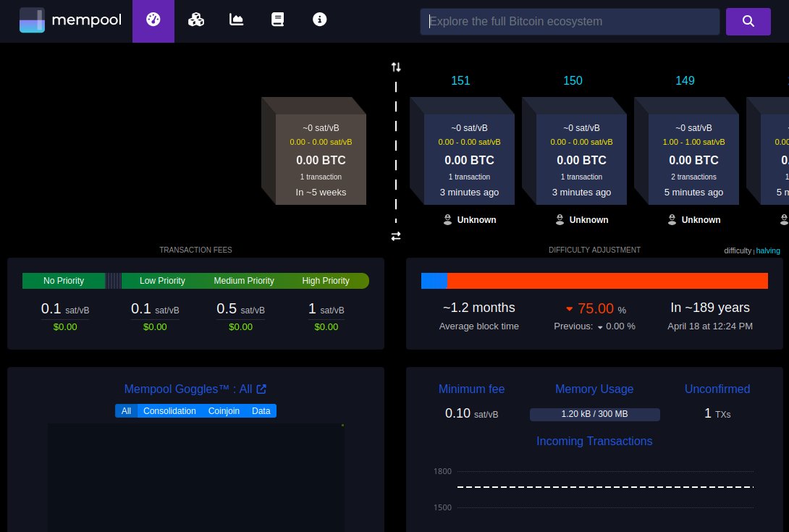The height and width of the screenshot is (532, 789).
Task: Open the Graphs chart icon
Action: [x=237, y=20]
